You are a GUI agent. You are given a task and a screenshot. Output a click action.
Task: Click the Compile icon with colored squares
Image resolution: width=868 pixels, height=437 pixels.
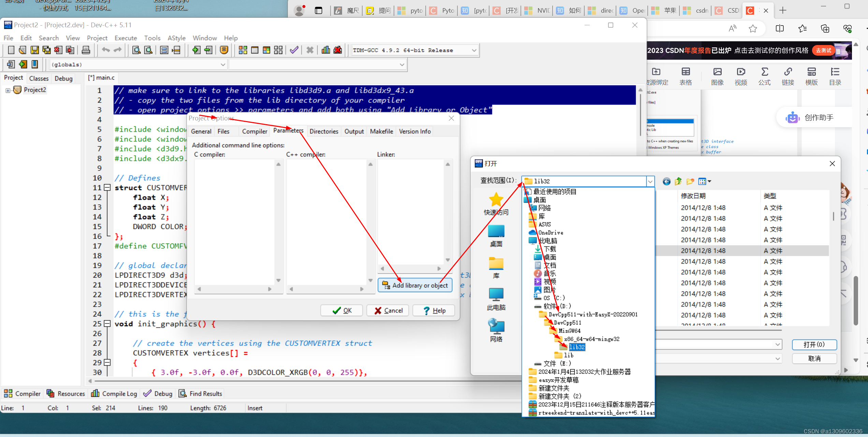243,50
